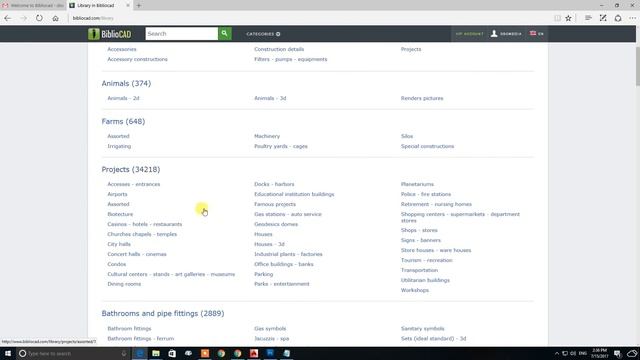The width and height of the screenshot is (640, 360).
Task: Click the page vertical scrollbar thumb
Action: pos(638,66)
